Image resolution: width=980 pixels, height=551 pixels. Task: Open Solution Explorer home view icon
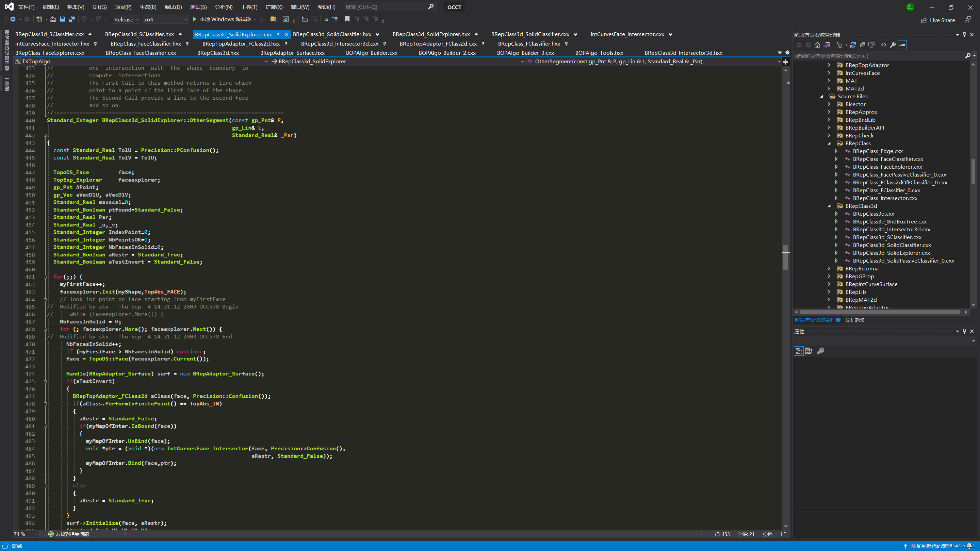click(x=817, y=45)
